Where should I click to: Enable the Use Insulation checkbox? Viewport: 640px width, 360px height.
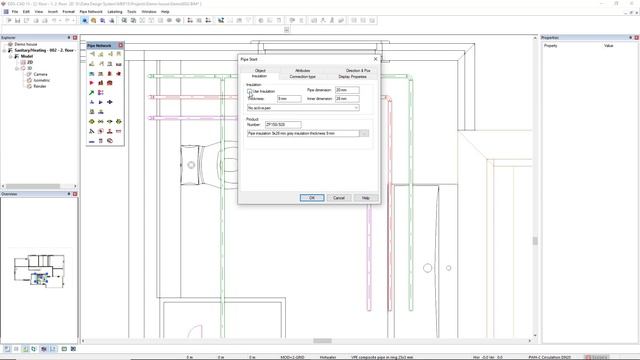249,91
